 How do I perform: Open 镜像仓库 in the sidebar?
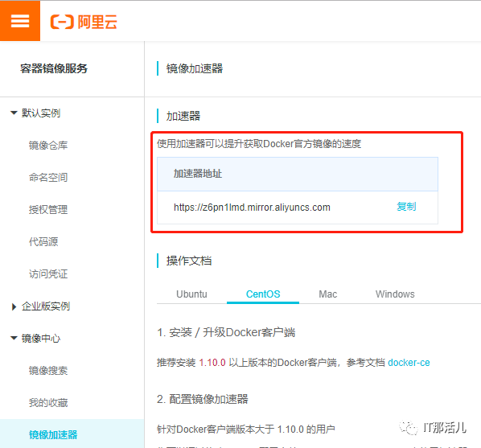pyautogui.click(x=48, y=145)
